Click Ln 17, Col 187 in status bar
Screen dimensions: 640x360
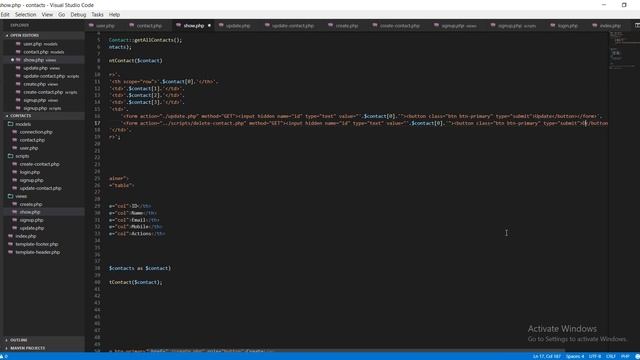click(547, 356)
